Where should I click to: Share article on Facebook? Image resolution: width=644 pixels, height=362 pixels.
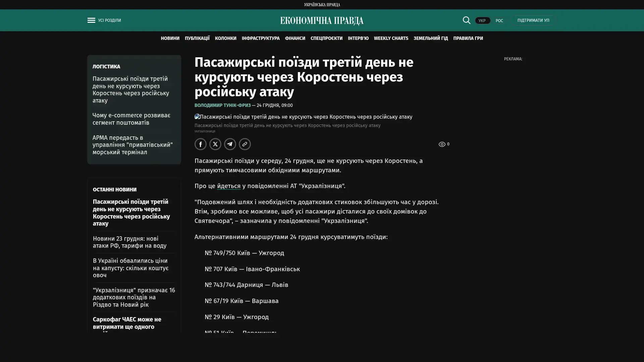pyautogui.click(x=201, y=144)
